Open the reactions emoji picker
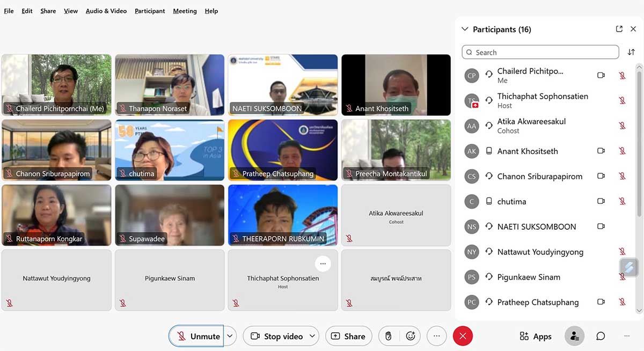 point(411,336)
